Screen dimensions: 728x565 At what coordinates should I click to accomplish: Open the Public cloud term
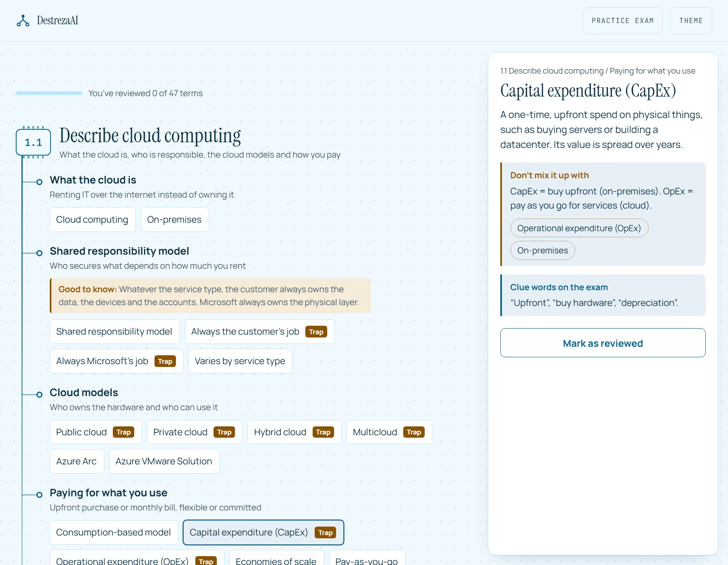(x=95, y=432)
